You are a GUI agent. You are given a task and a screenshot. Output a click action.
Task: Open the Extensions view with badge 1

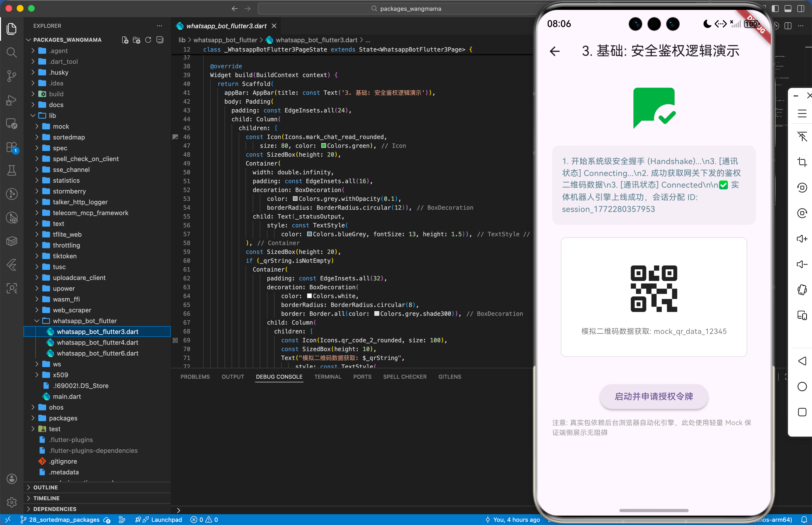click(12, 147)
